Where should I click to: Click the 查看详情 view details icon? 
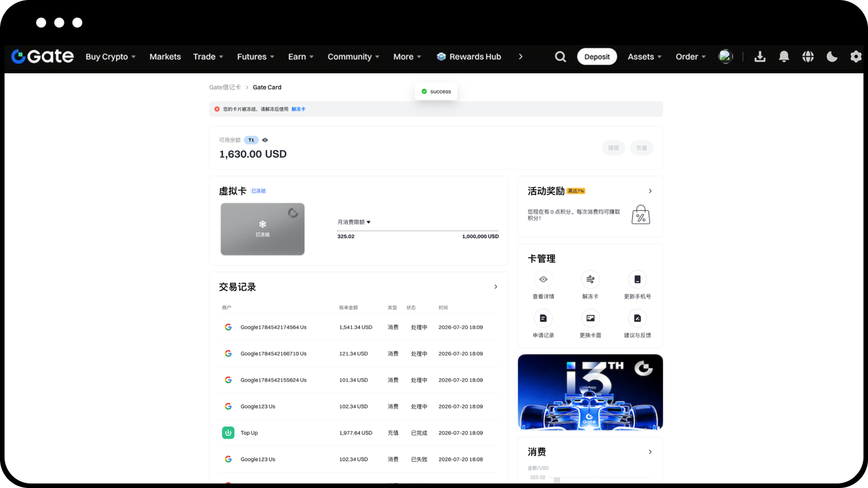coord(543,279)
